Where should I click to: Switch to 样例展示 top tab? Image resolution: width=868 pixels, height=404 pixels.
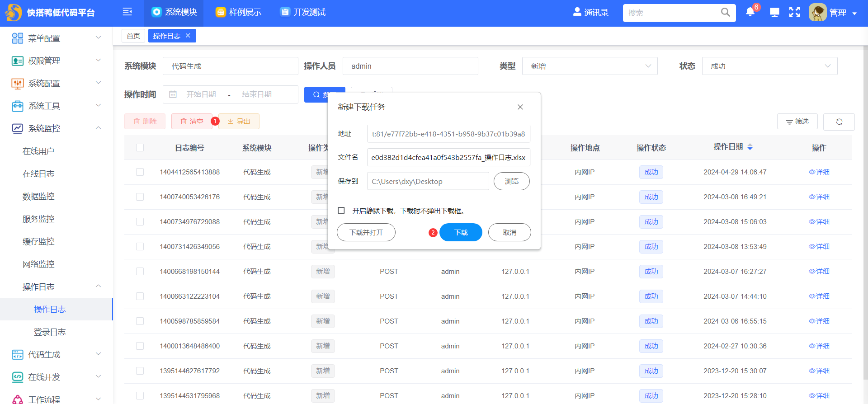click(x=238, y=13)
